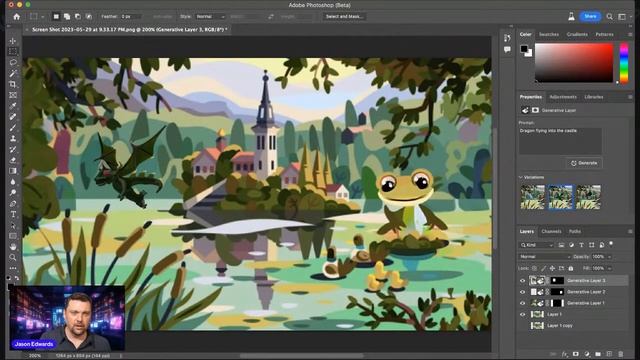
Task: Click the Intersect with selection icon
Action: (x=89, y=17)
